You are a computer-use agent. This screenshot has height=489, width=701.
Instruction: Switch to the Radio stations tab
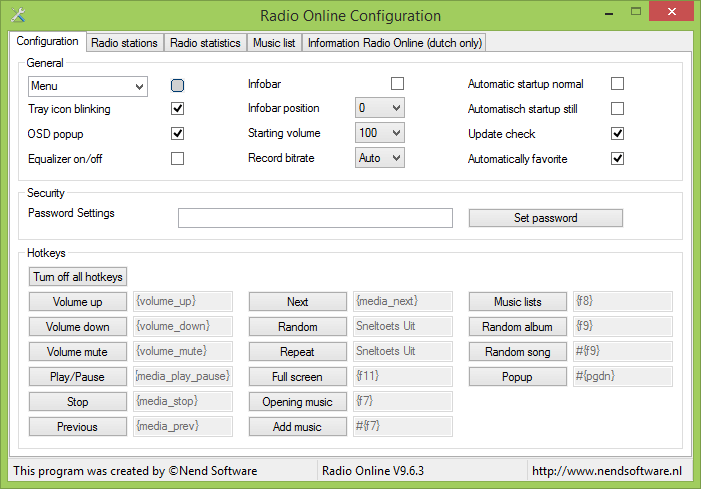(125, 43)
